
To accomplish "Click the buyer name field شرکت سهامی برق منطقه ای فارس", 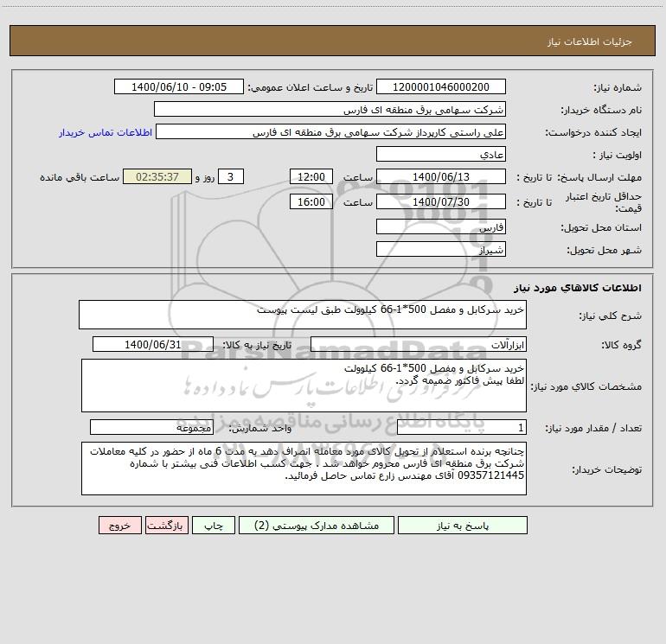I will (330, 109).
